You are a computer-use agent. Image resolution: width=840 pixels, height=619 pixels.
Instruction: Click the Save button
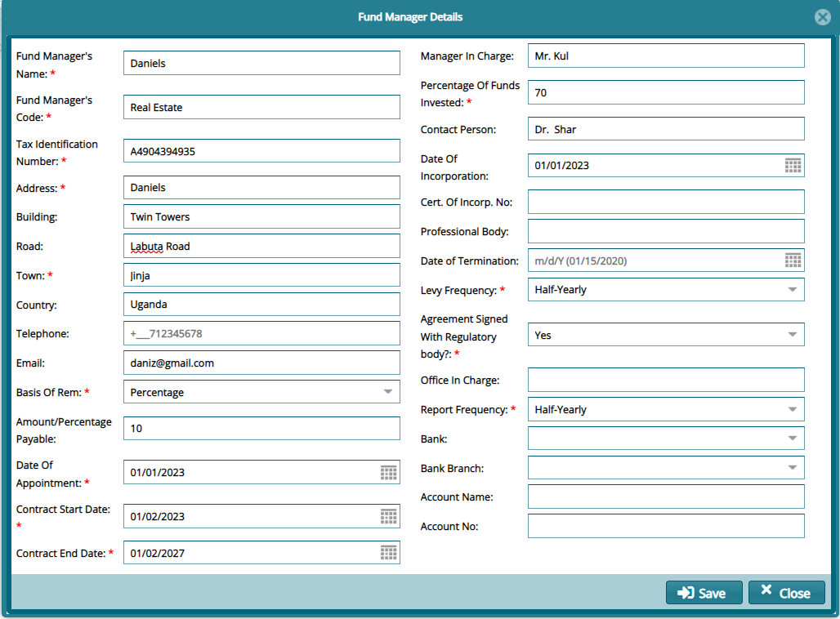tap(704, 593)
